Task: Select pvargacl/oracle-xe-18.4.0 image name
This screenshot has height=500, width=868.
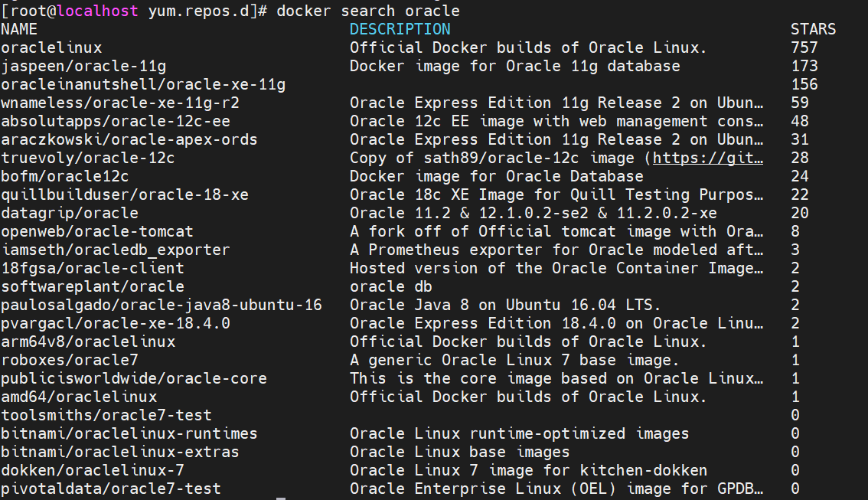Action: click(x=116, y=324)
